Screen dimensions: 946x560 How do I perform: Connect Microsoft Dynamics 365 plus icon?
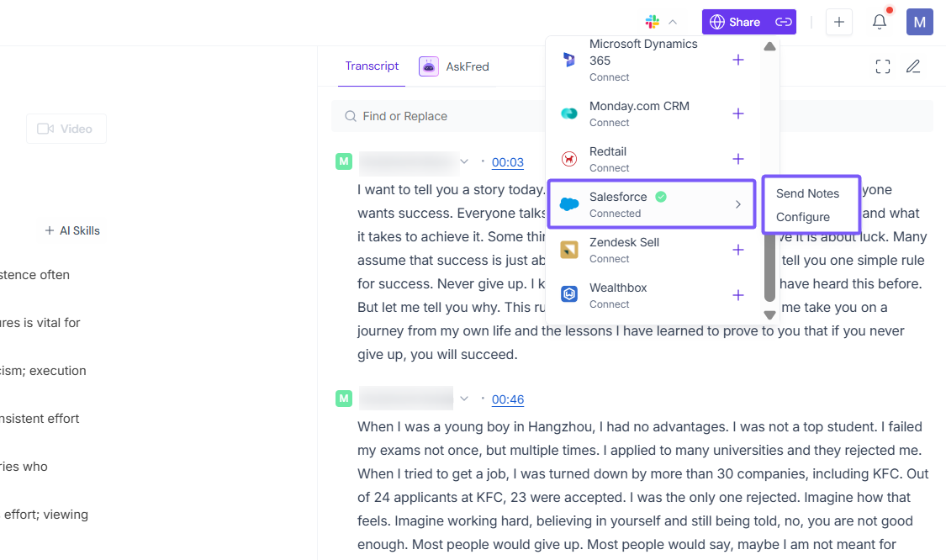(738, 60)
